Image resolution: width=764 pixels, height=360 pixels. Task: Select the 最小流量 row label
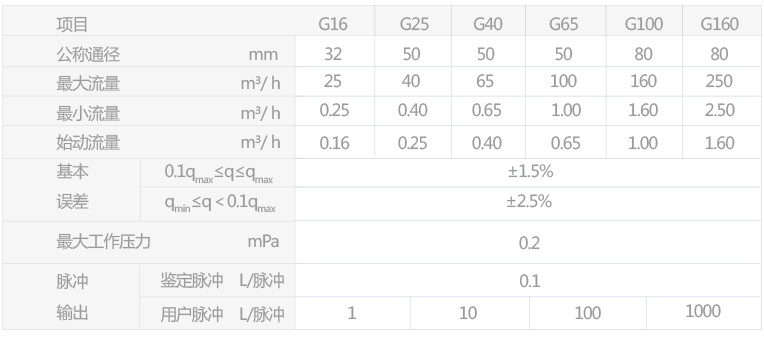[x=88, y=114]
